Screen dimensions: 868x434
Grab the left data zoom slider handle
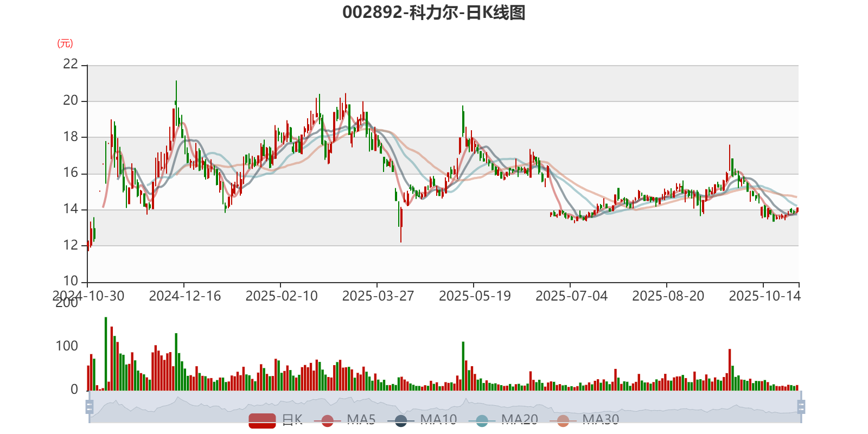pos(90,407)
